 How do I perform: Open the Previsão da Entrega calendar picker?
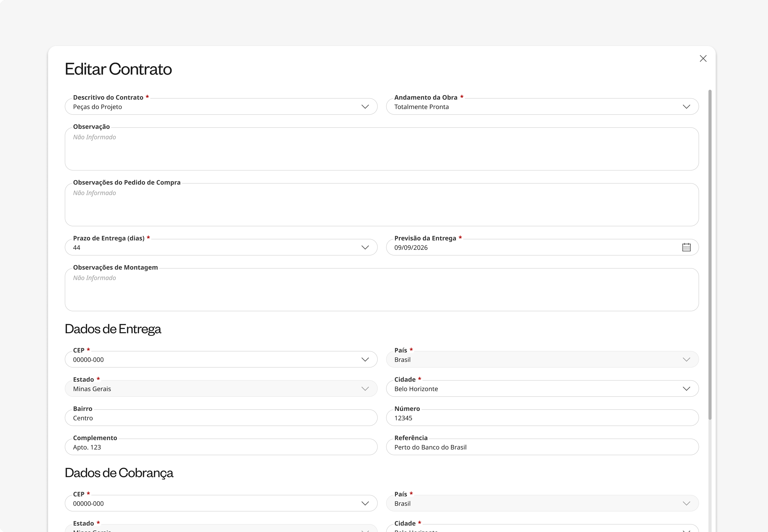686,247
